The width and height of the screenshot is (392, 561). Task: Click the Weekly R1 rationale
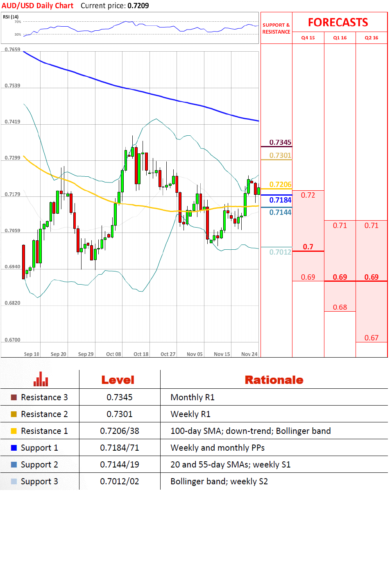coord(190,414)
